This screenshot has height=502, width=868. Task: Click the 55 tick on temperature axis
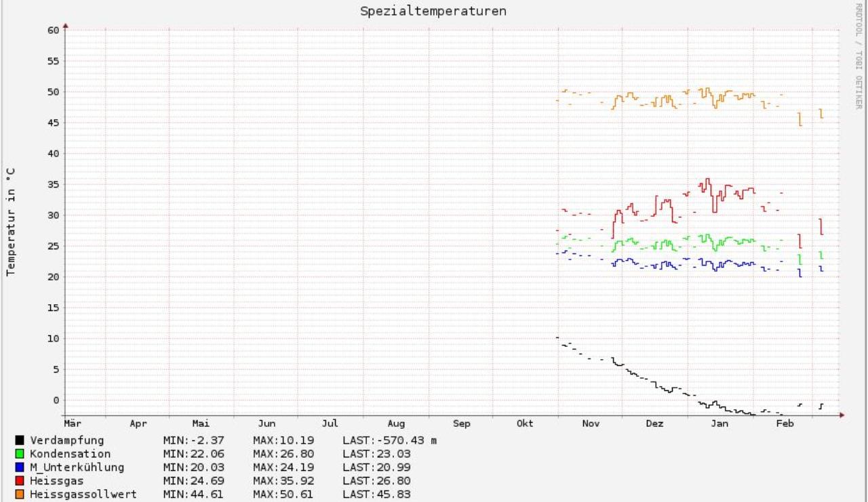click(x=54, y=61)
